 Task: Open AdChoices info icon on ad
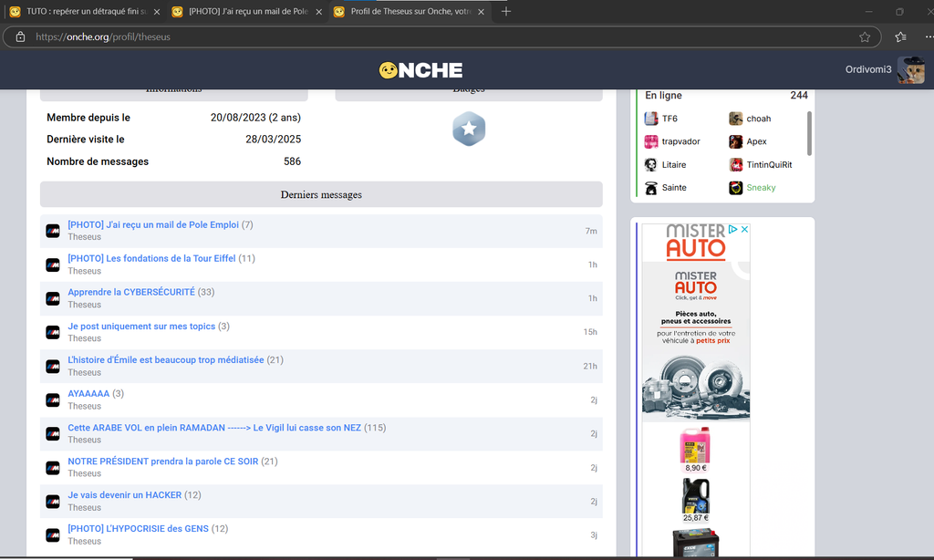[733, 229]
